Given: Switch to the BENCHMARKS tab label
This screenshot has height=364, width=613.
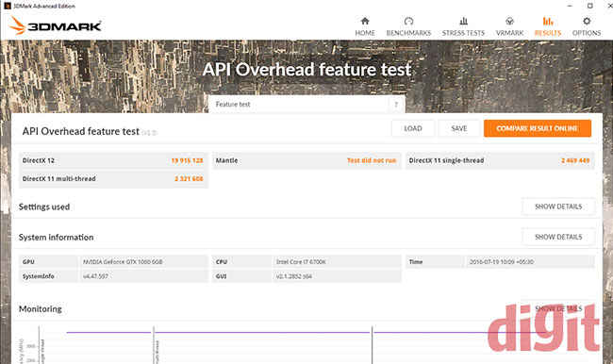Looking at the screenshot, I should click(x=408, y=33).
